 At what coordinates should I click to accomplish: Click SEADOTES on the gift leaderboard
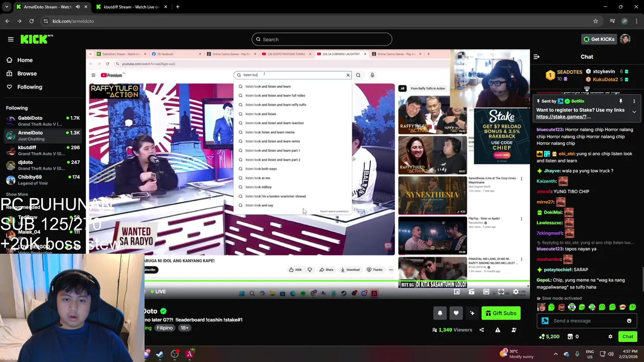click(569, 72)
